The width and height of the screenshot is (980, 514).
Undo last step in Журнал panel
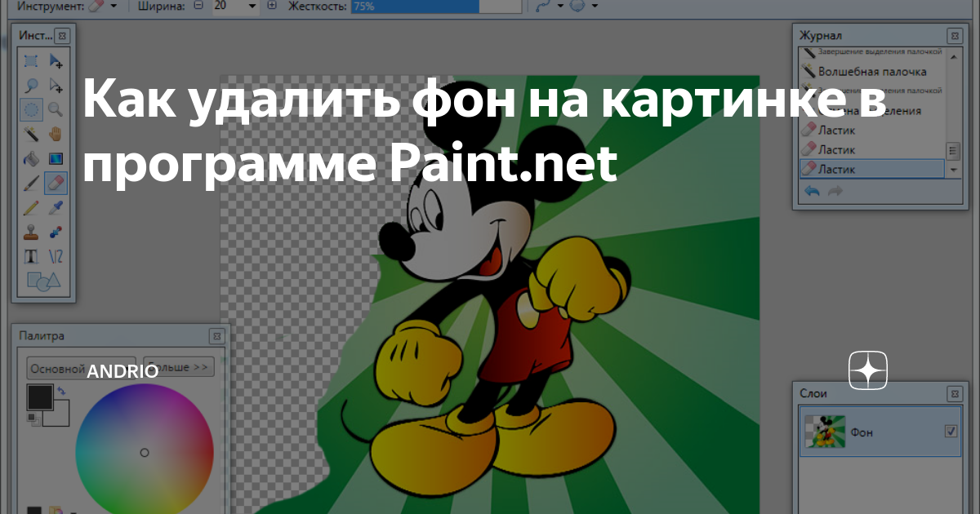tap(812, 191)
